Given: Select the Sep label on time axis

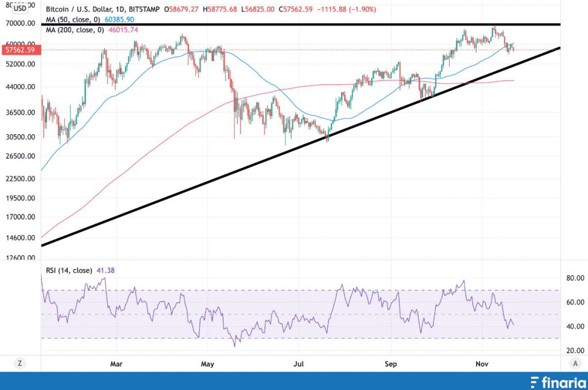Looking at the screenshot, I should pos(391,364).
